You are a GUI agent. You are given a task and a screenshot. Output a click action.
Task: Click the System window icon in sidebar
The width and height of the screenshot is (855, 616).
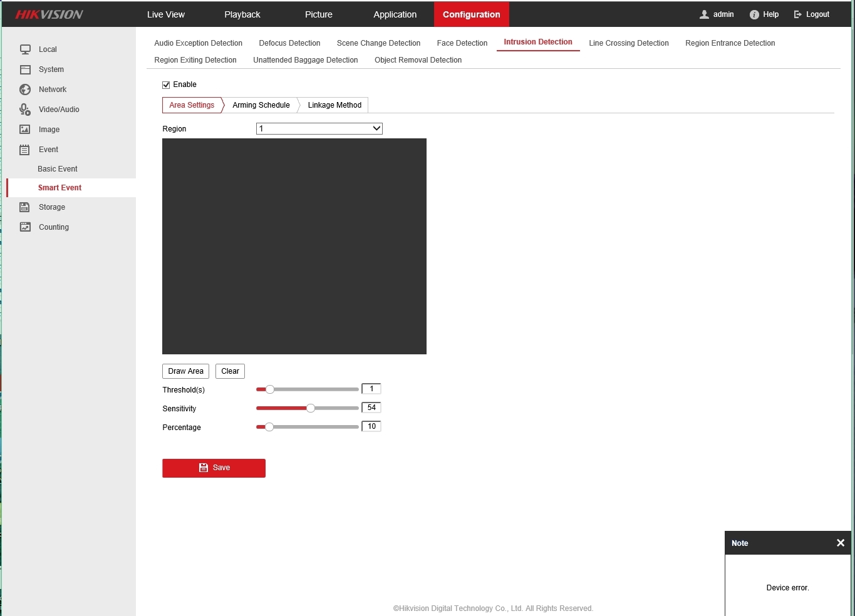(25, 69)
